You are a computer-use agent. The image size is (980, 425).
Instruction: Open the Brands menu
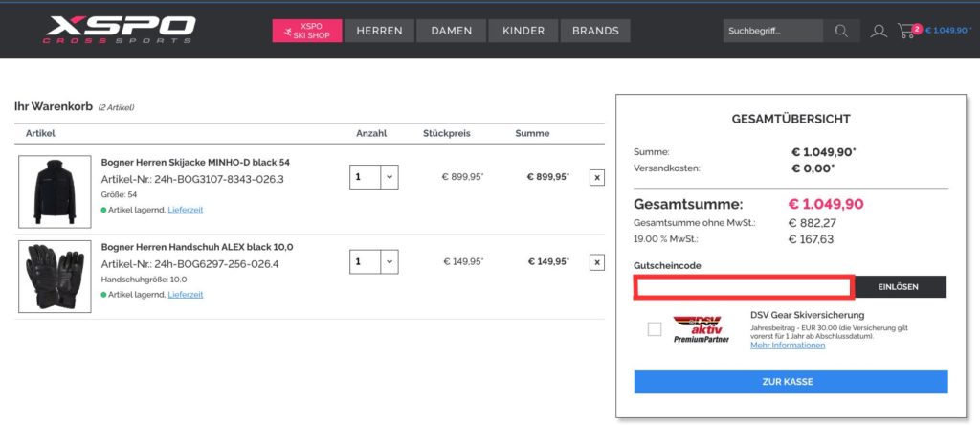595,31
